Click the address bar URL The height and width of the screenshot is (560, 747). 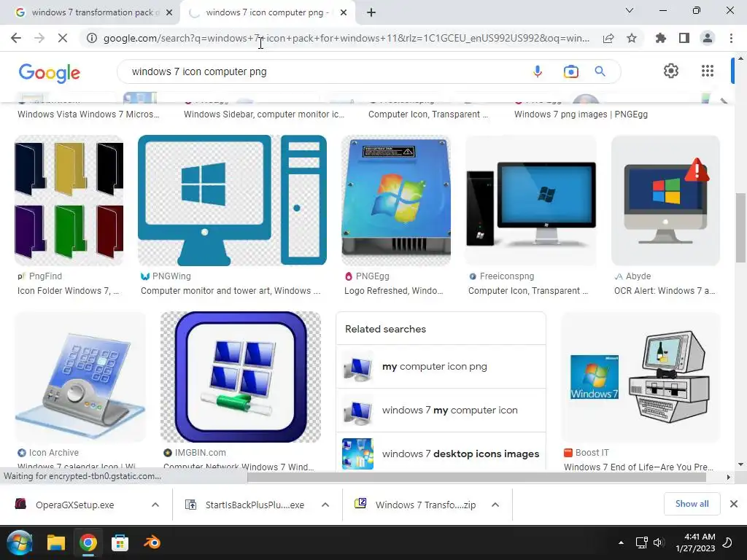coord(347,38)
